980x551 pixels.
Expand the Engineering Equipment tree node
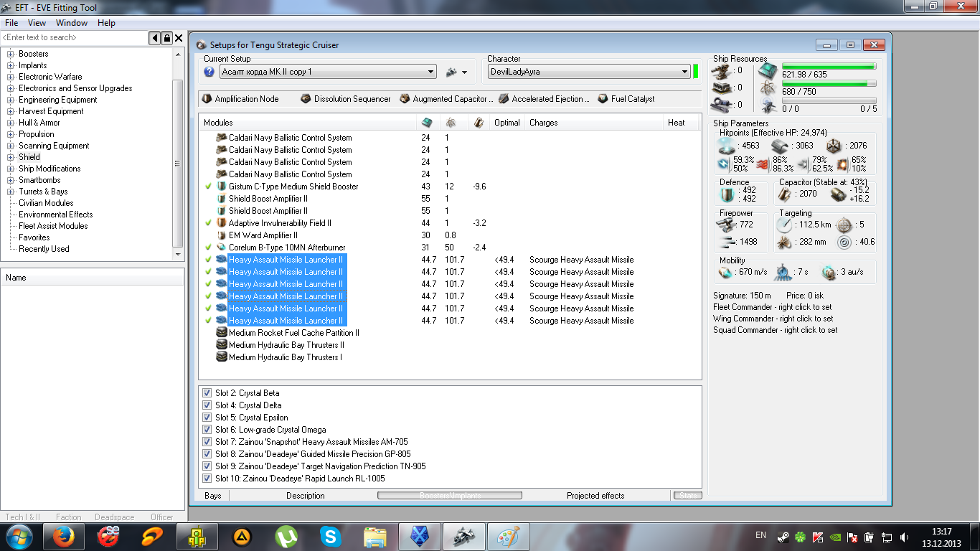point(11,100)
